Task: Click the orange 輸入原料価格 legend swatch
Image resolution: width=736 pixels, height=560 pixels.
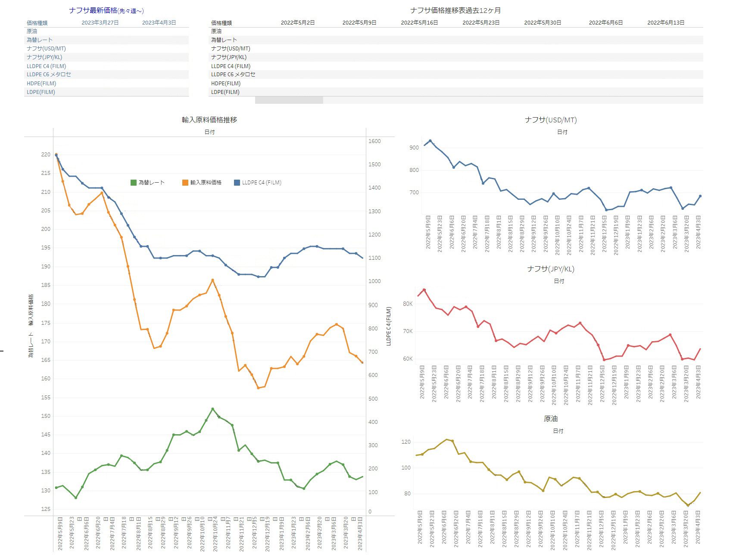Action: [185, 183]
